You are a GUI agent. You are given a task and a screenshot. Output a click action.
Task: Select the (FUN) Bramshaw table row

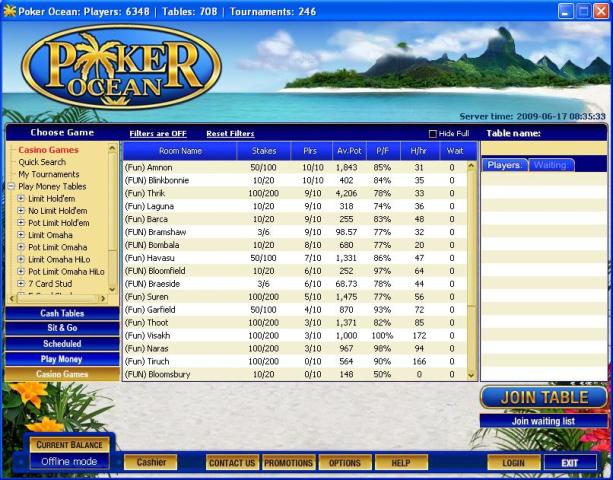(x=295, y=232)
